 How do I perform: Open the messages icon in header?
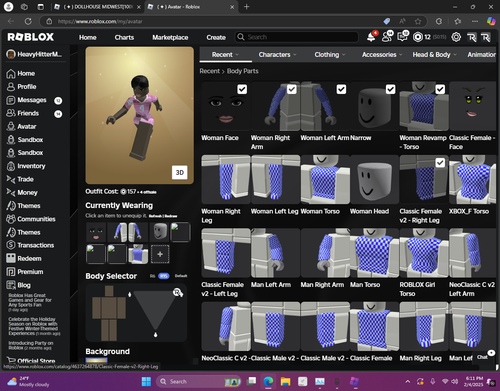point(402,37)
